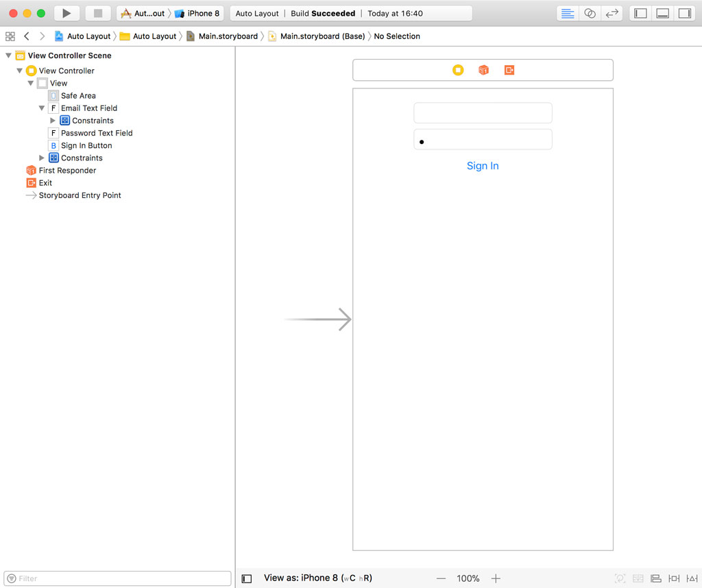Image resolution: width=702 pixels, height=588 pixels.
Task: Click the Sign In button on the canvas
Action: pyautogui.click(x=483, y=165)
